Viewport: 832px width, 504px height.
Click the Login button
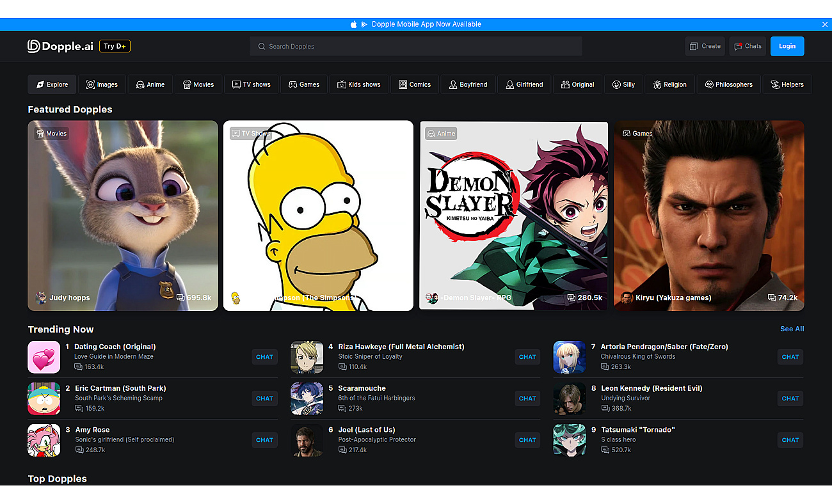787,46
